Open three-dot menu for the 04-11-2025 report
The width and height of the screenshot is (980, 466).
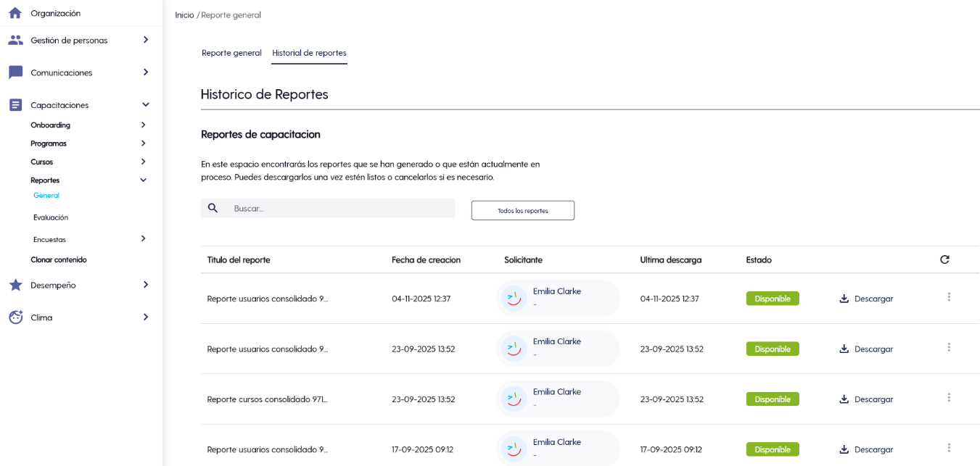[949, 297]
